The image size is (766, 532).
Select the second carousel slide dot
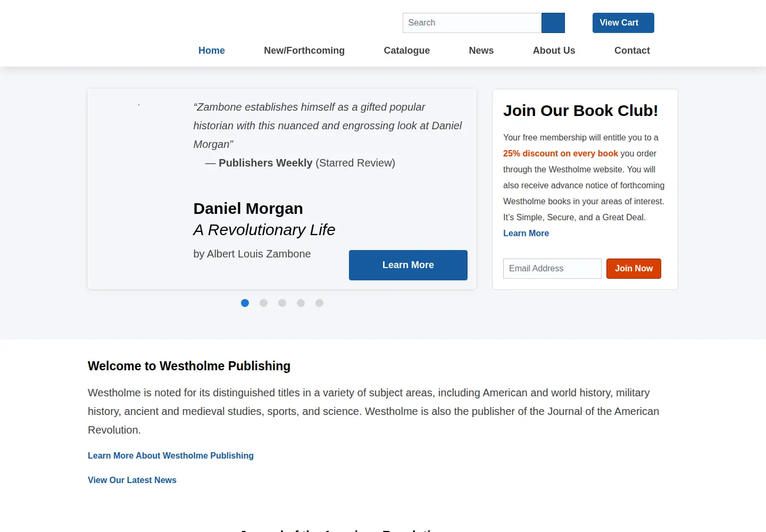tap(263, 303)
